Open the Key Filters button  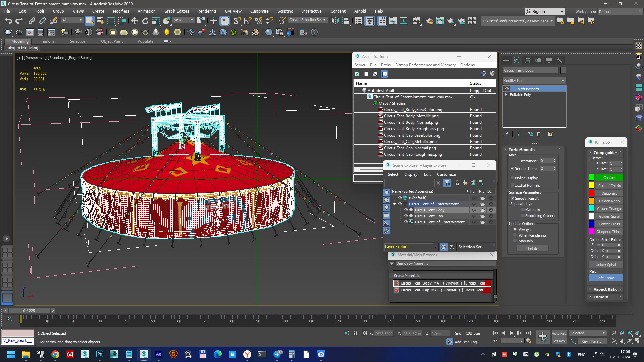tap(592, 341)
